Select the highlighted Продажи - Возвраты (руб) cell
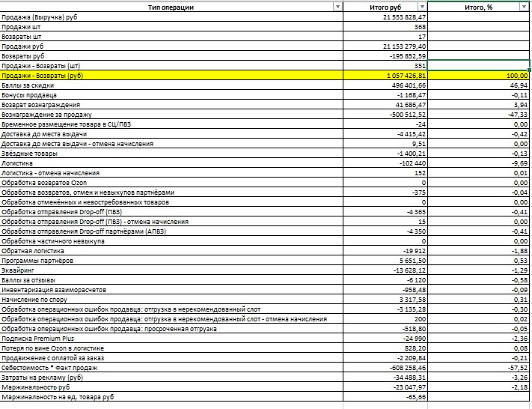532x409 pixels. [x=171, y=76]
